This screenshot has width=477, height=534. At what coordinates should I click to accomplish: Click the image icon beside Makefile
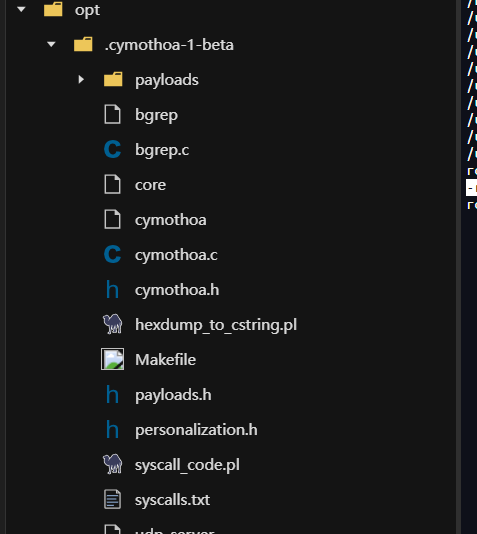[112, 359]
